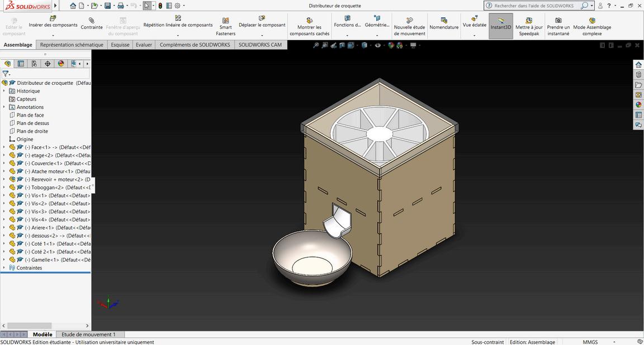This screenshot has height=345, width=644.
Task: Click the Vue éclatée tool
Action: pyautogui.click(x=475, y=21)
